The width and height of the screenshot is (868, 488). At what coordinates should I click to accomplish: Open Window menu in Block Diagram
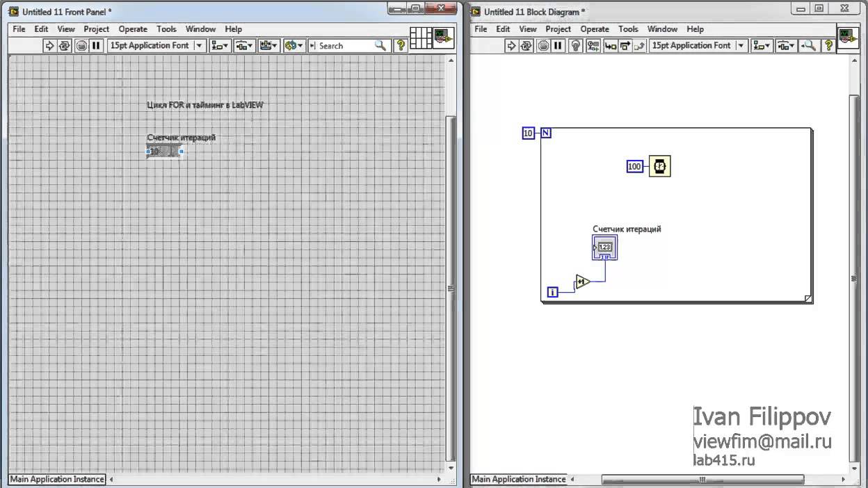[662, 29]
